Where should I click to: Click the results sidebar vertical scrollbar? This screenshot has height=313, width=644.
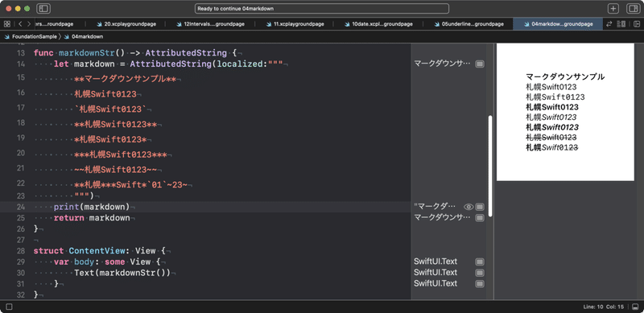(490, 167)
